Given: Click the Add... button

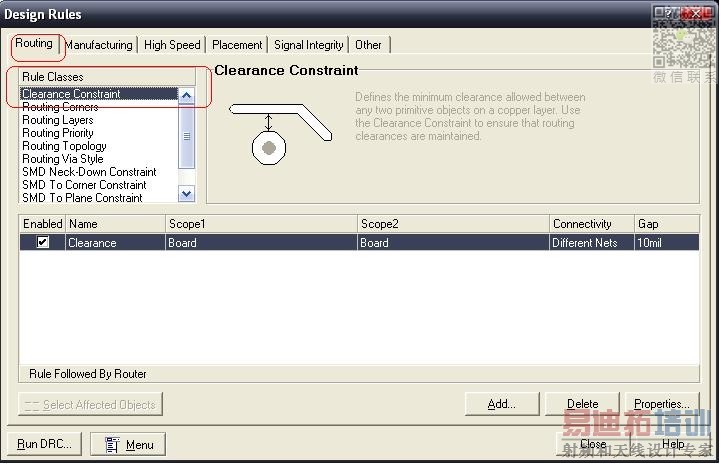Looking at the screenshot, I should pos(502,404).
